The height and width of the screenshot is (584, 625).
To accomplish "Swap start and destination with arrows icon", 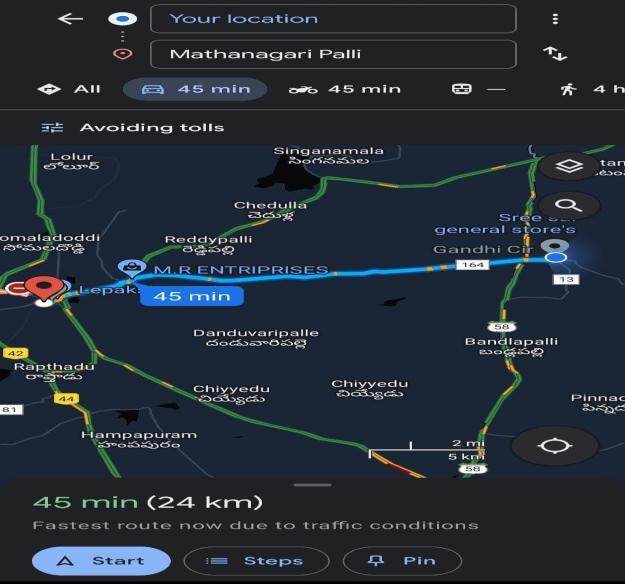I will (555, 53).
